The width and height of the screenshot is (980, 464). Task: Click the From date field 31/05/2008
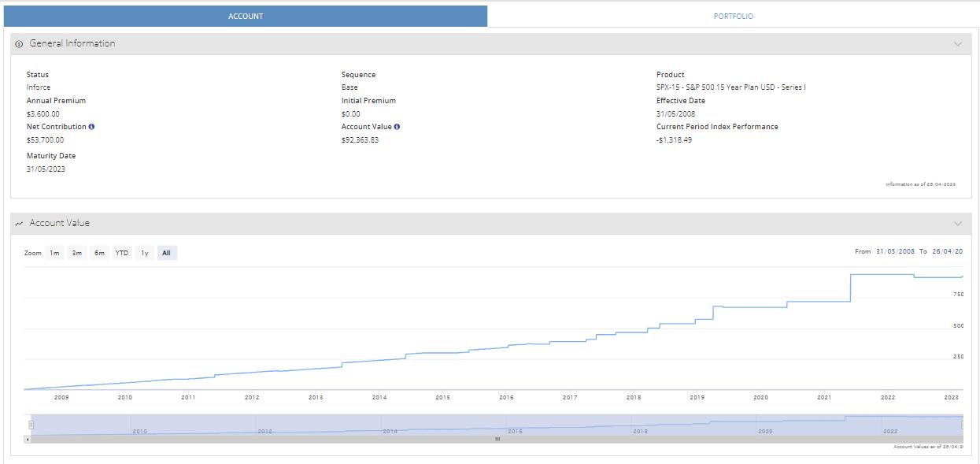point(895,251)
